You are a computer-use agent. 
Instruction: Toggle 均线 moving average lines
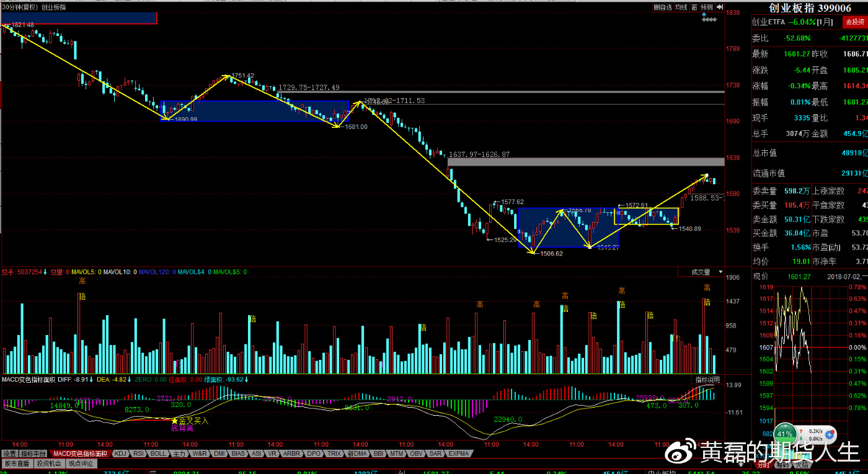681,7
